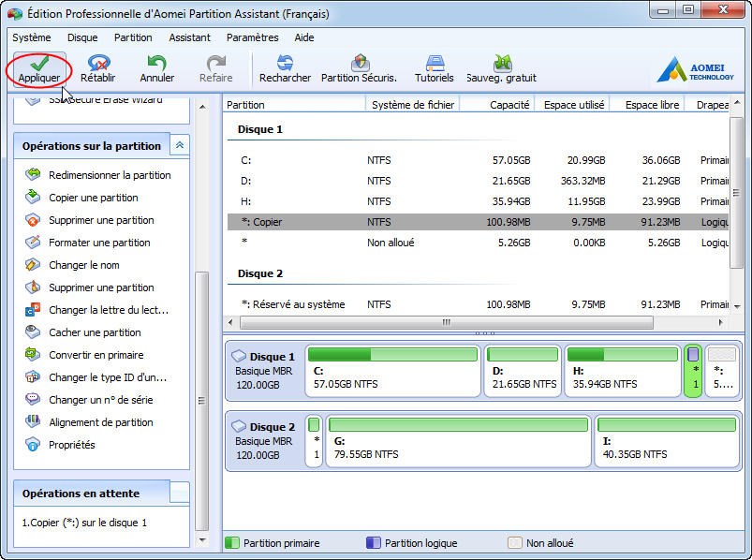The image size is (752, 560).
Task: Click the small reserved partition block on Disque 2
Action: pos(314,441)
